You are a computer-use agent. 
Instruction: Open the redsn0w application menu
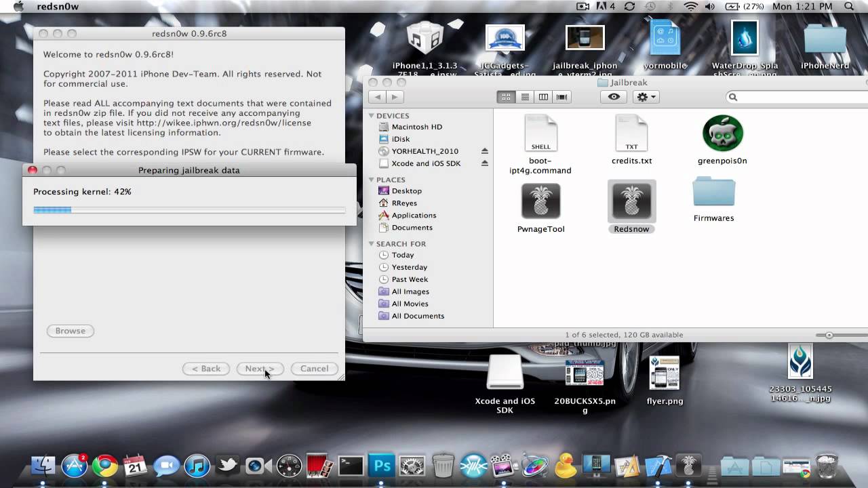point(57,7)
